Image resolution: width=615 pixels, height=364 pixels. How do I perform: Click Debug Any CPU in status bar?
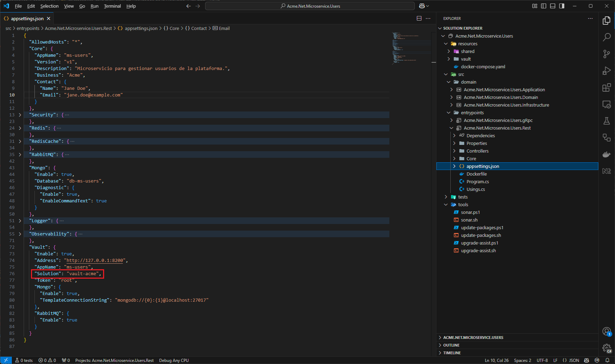click(174, 360)
